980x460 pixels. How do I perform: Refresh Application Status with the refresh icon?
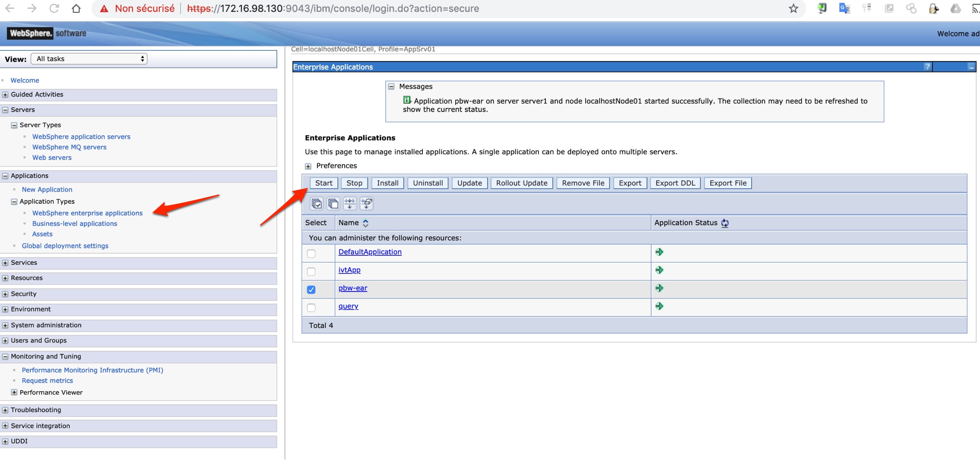(724, 223)
